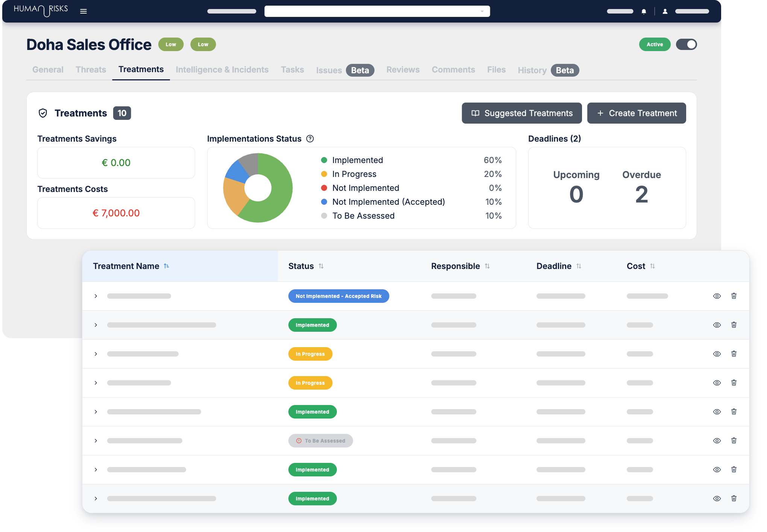Sort the Status column
The width and height of the screenshot is (767, 532).
pyautogui.click(x=321, y=266)
